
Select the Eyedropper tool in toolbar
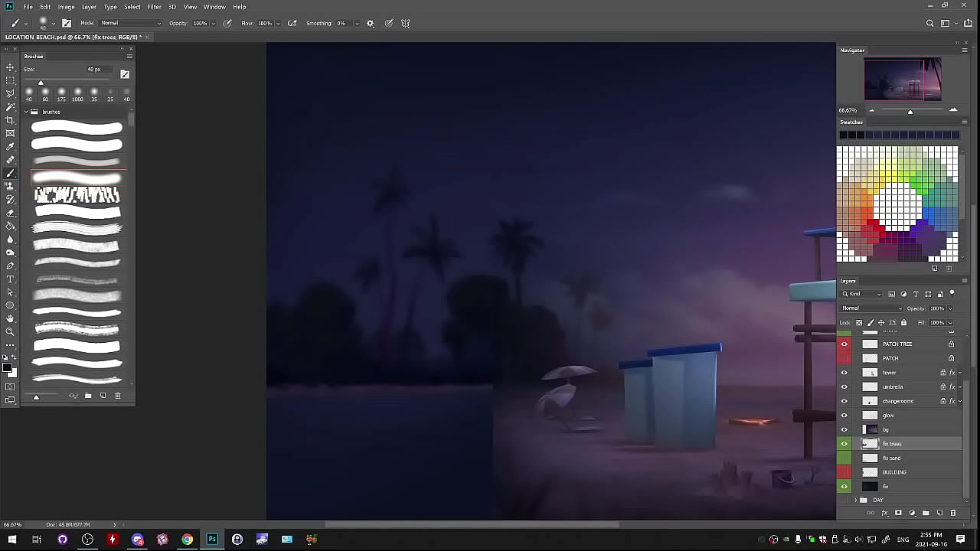pyautogui.click(x=10, y=146)
